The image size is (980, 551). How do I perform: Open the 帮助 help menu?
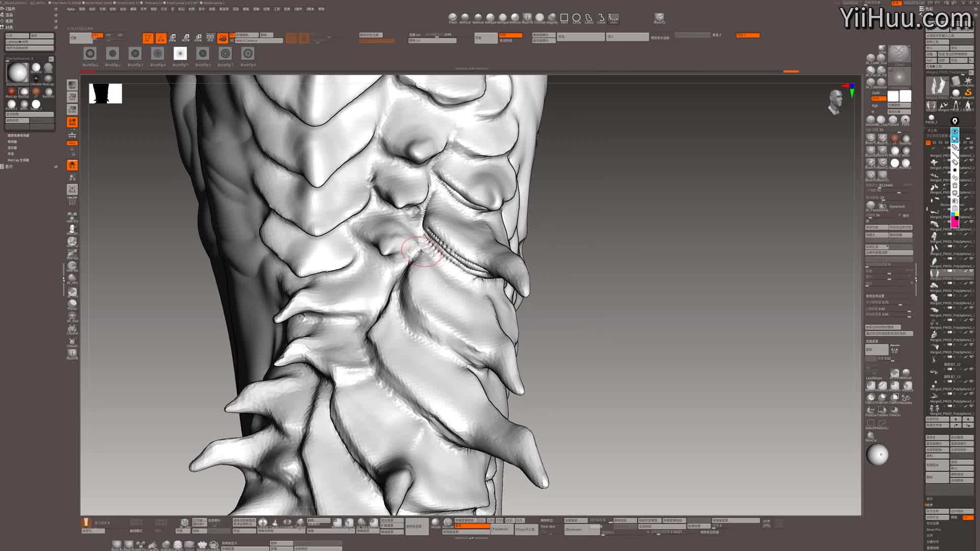click(321, 9)
